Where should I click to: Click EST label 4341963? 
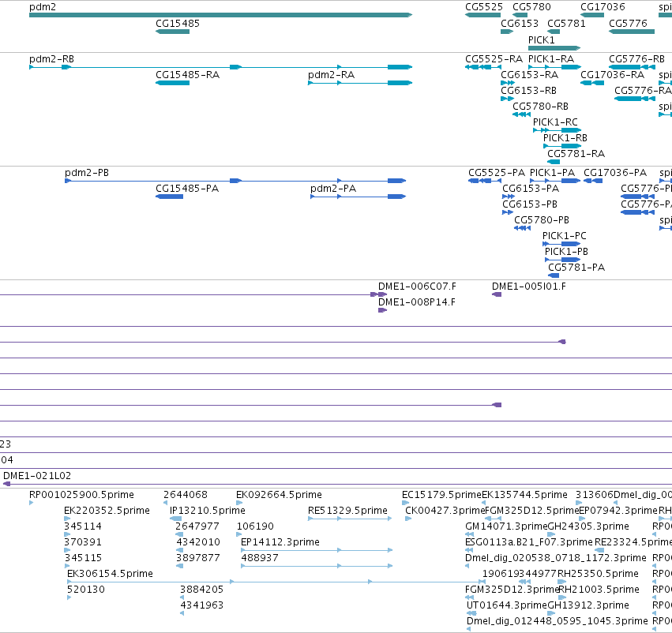(x=201, y=605)
